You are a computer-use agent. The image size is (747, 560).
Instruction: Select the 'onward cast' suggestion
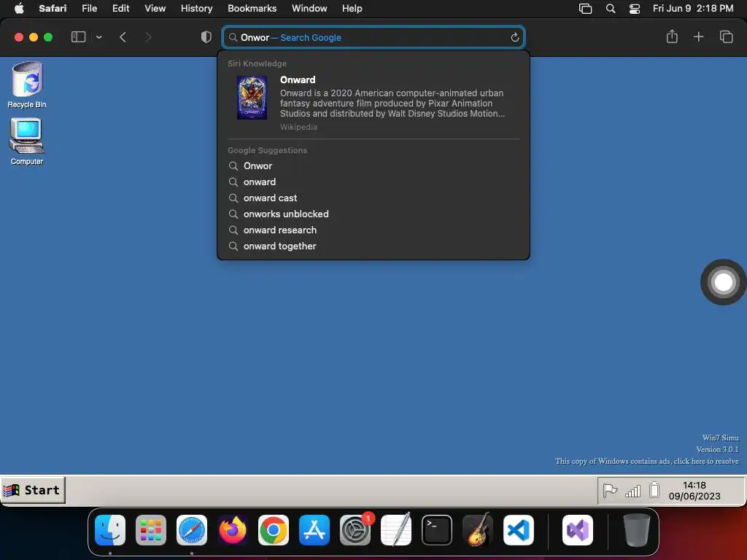[x=373, y=198]
